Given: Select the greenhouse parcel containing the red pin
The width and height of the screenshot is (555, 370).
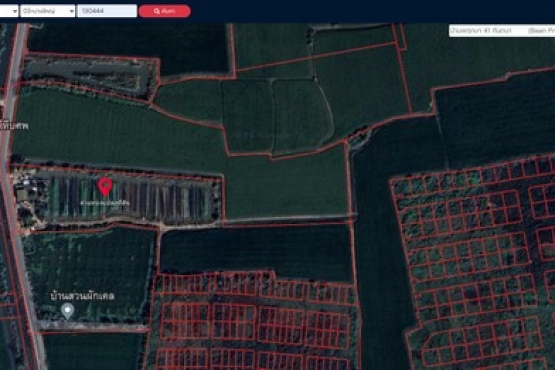Looking at the screenshot, I should (117, 198).
